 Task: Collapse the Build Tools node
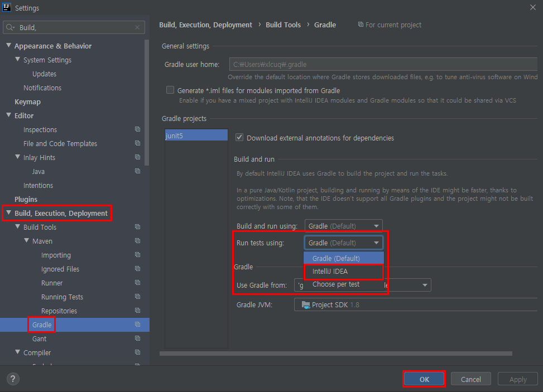coord(18,226)
